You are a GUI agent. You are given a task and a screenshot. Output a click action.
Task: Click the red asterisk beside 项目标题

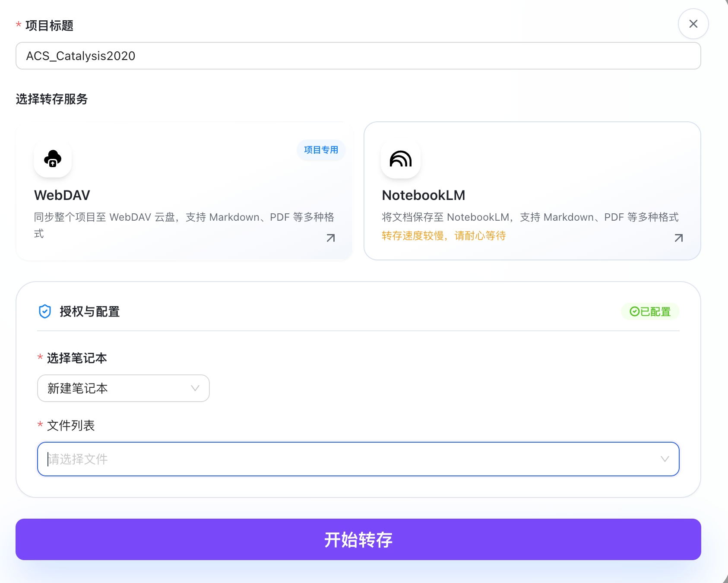[x=17, y=25]
